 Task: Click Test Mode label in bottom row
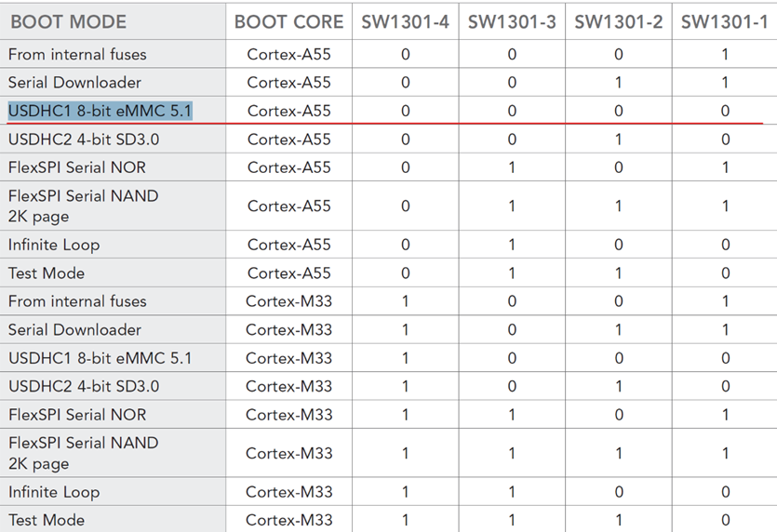pos(47,520)
